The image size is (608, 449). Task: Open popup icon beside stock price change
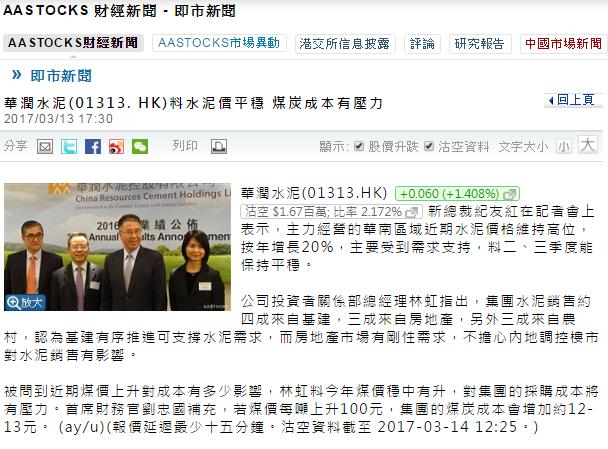(510, 194)
